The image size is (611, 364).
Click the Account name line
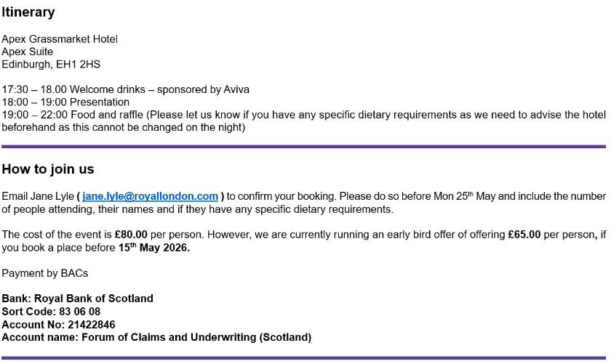pyautogui.click(x=156, y=337)
